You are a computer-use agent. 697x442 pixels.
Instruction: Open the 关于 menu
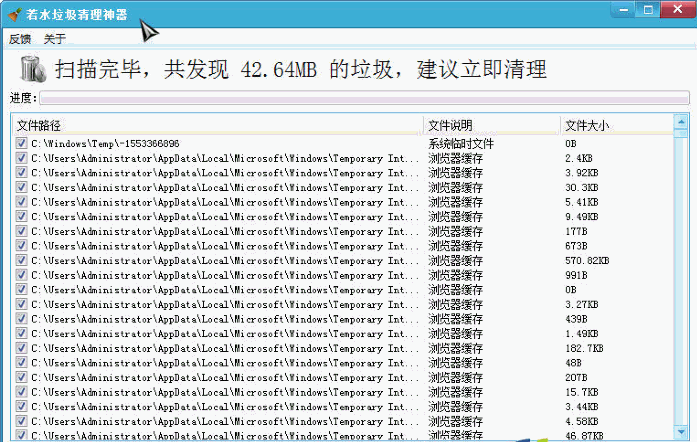pyautogui.click(x=55, y=39)
